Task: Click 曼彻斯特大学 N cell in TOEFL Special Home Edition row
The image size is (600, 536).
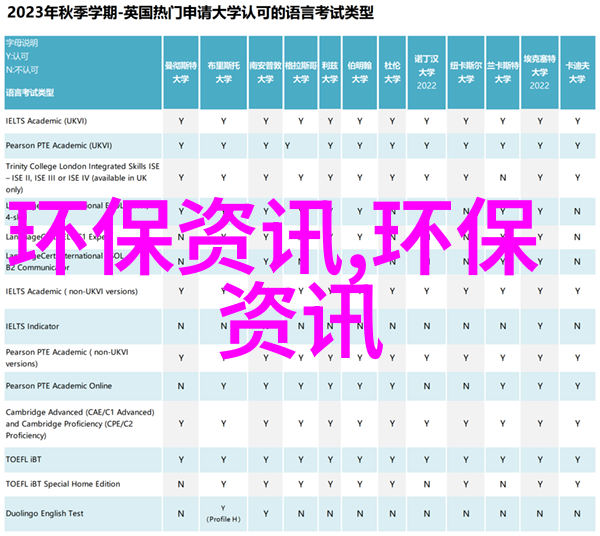Action: 181,484
